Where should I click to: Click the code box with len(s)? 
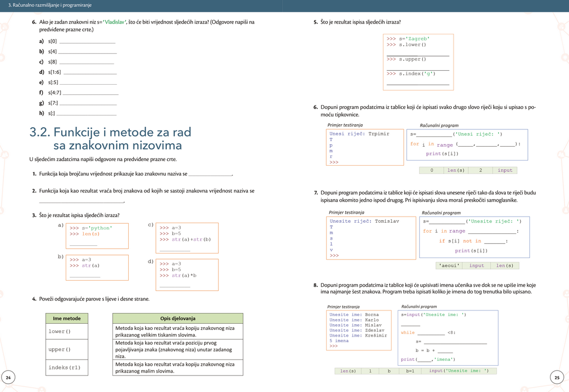point(97,236)
